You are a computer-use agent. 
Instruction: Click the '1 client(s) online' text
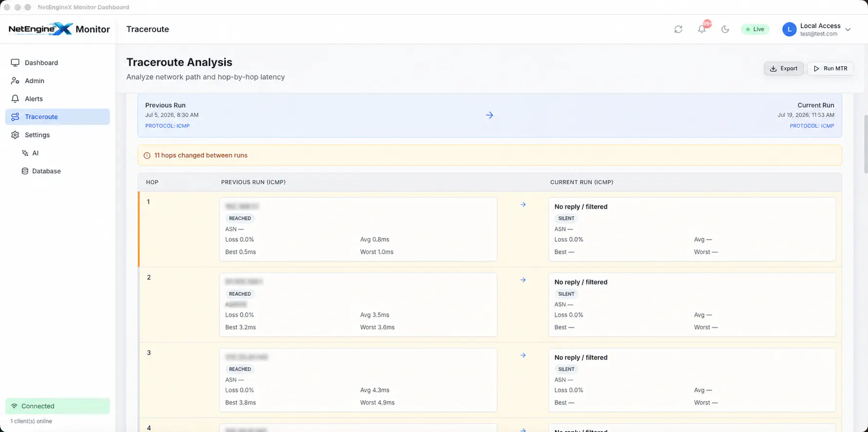point(31,421)
